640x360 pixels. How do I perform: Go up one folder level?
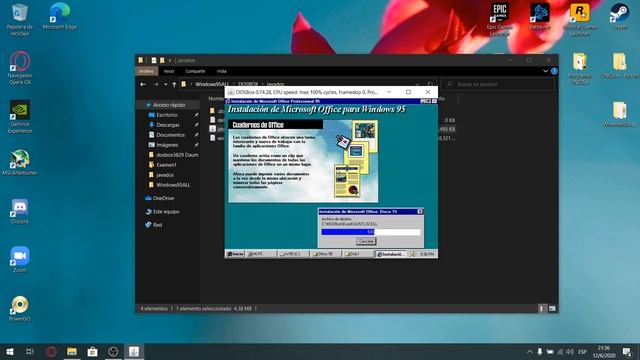click(x=174, y=84)
